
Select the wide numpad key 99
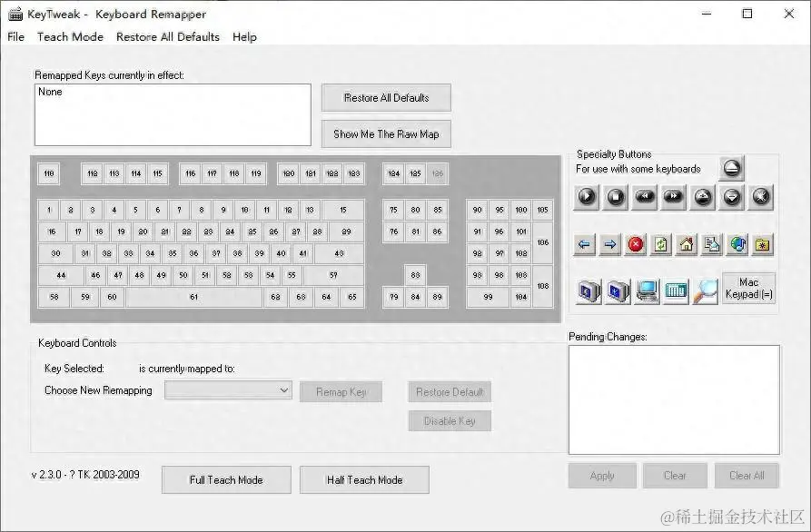point(488,297)
